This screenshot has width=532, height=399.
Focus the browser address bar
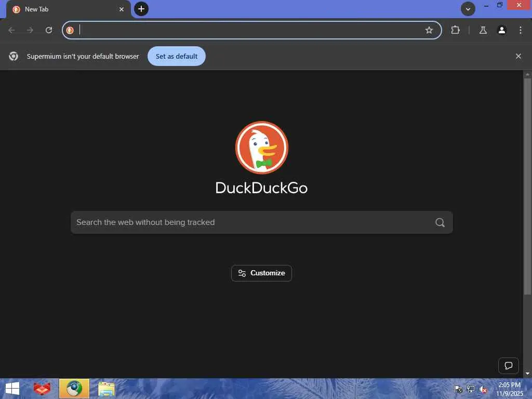(251, 30)
